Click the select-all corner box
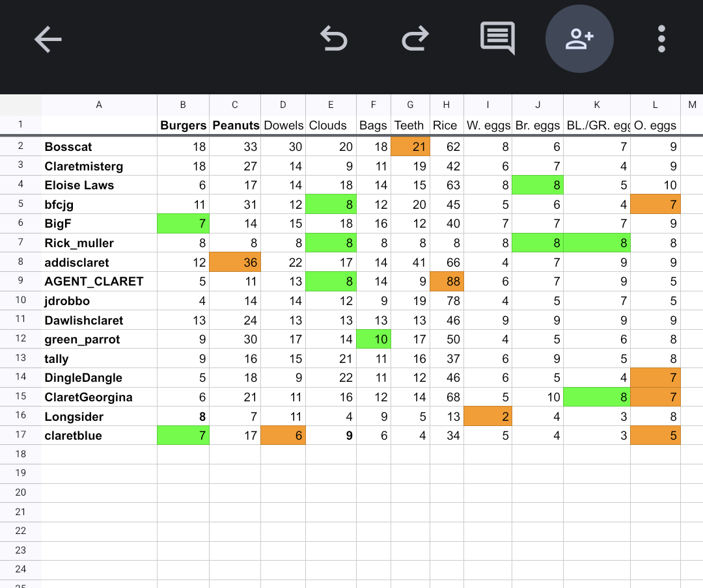Viewport: 703px width, 588px height. [20, 105]
